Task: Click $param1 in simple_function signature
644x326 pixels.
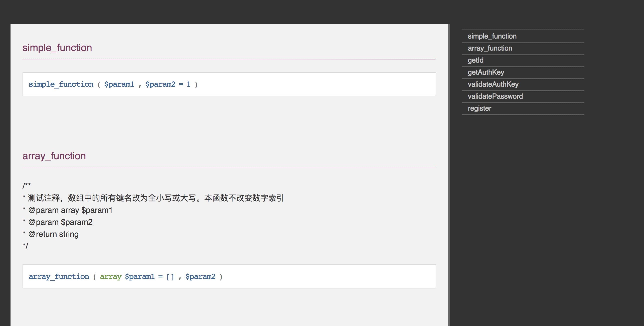Action: pyautogui.click(x=119, y=84)
